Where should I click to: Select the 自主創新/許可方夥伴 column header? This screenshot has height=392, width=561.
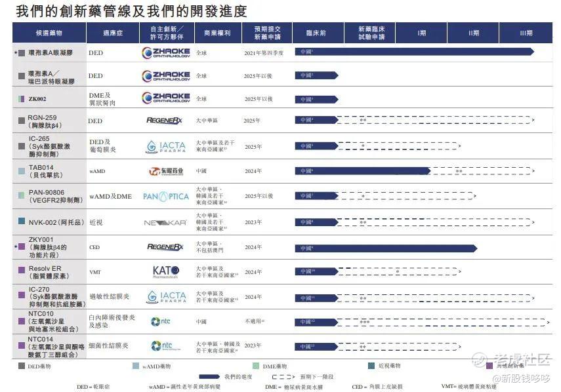[x=167, y=33]
